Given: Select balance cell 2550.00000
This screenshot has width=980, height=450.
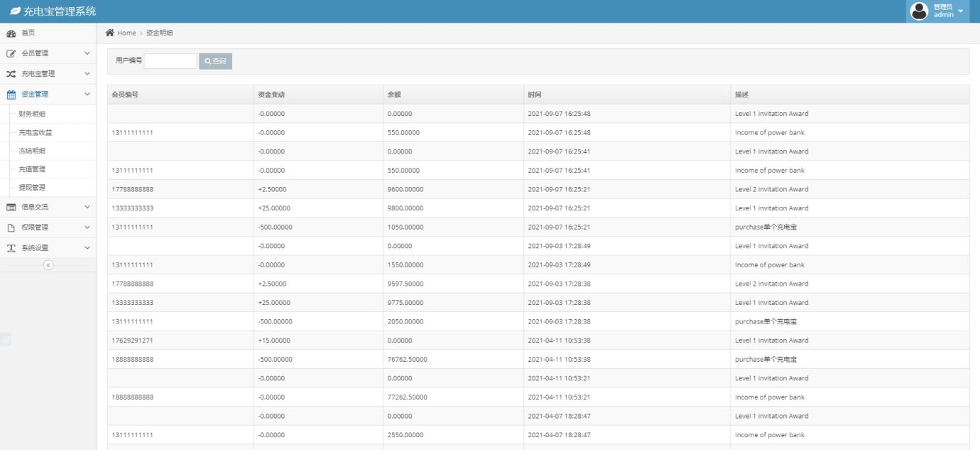Looking at the screenshot, I should pos(405,435).
